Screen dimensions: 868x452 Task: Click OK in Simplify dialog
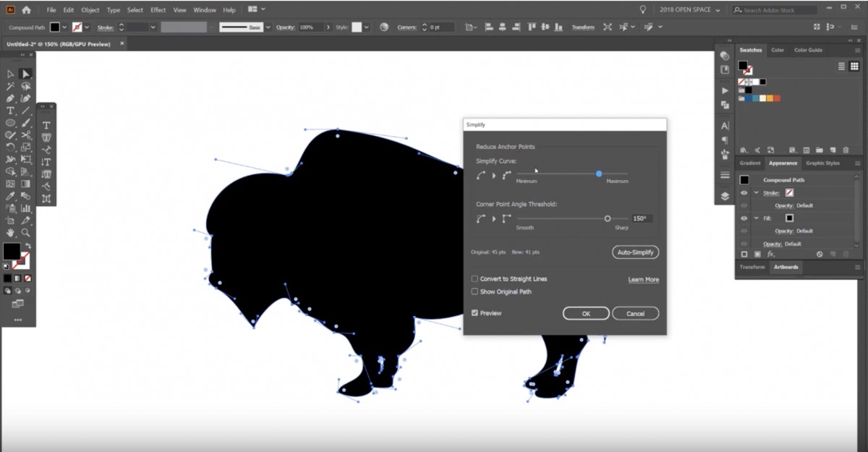click(586, 313)
